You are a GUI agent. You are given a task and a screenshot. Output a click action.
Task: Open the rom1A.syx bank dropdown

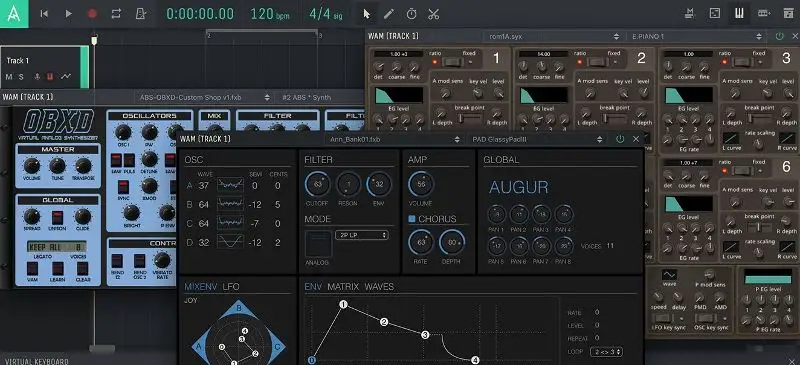[554, 37]
